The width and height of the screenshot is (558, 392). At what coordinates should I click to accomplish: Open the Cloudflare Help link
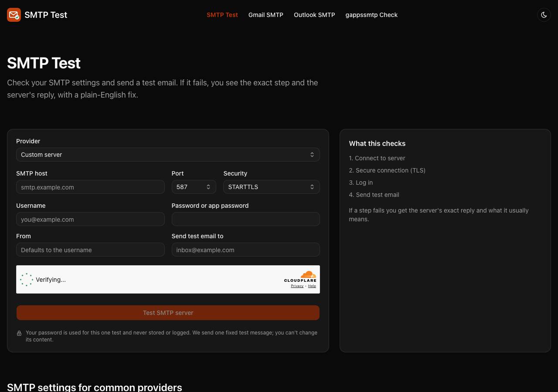(x=312, y=286)
